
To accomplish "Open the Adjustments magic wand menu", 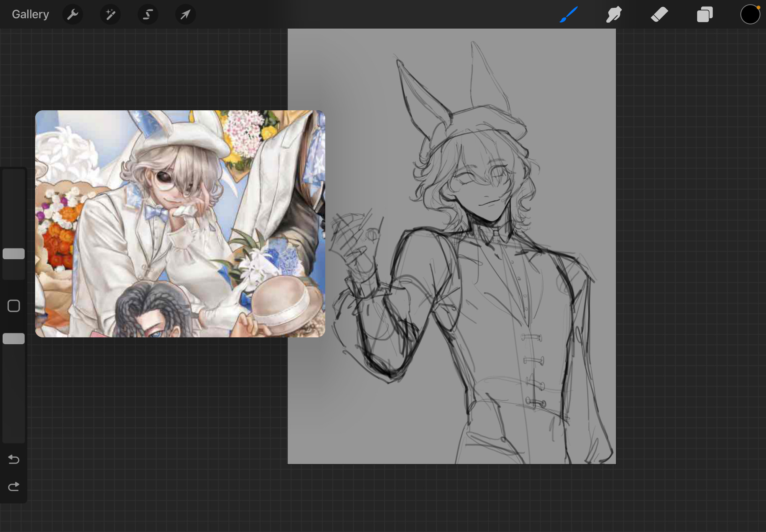I will pyautogui.click(x=110, y=15).
